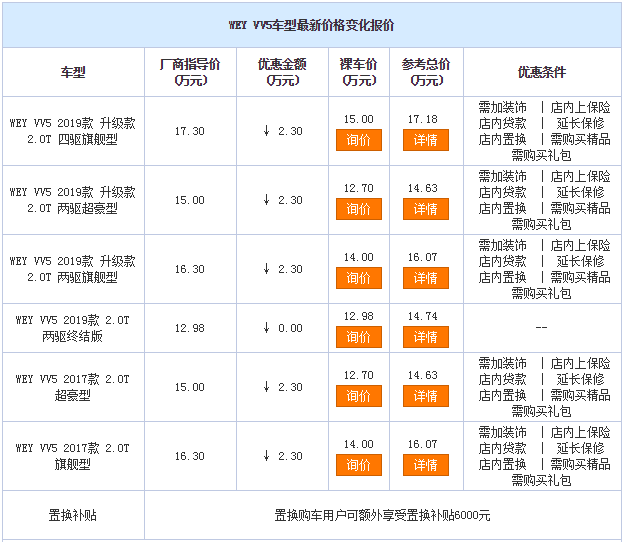Click bare car price 15.00 of 四驱旗舰型

click(359, 119)
